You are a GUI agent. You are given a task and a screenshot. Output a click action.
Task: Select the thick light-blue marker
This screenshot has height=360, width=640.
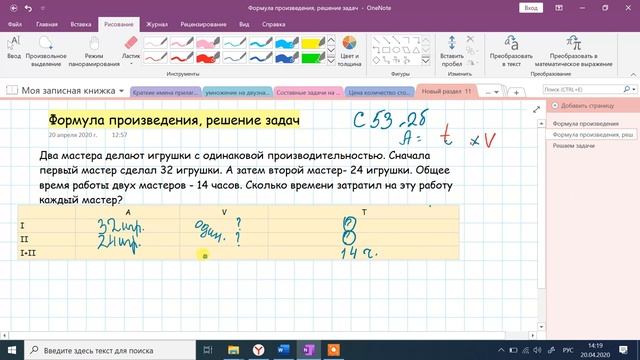pyautogui.click(x=287, y=42)
